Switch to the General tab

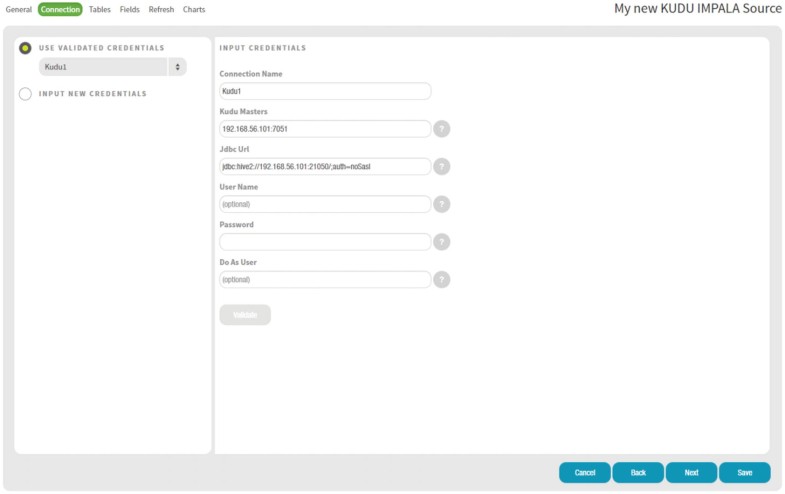pyautogui.click(x=19, y=9)
